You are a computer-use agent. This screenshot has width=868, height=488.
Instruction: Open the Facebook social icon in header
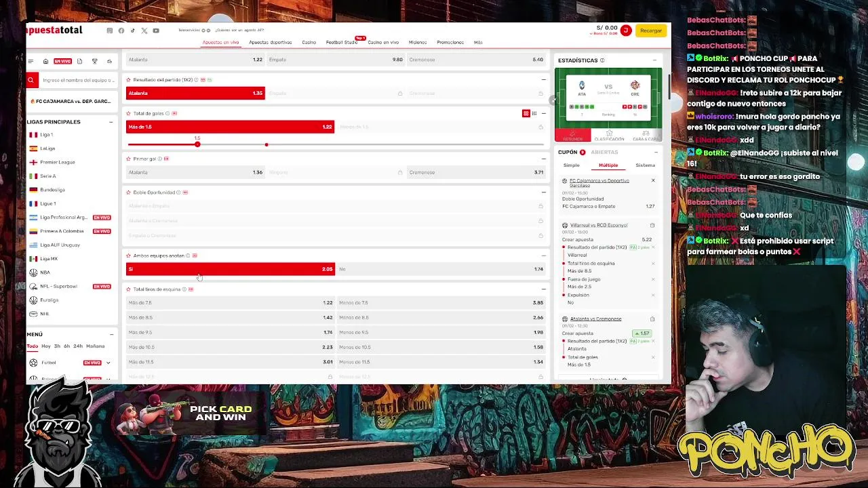click(121, 30)
